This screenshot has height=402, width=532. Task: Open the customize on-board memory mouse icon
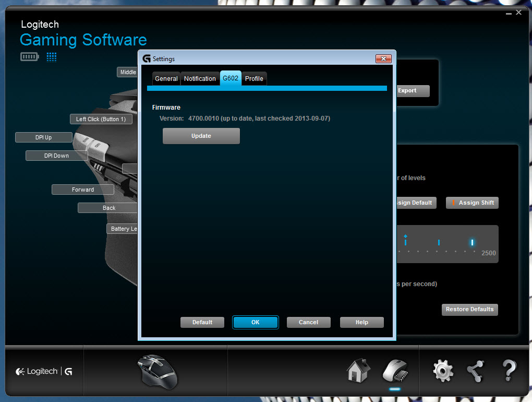395,371
